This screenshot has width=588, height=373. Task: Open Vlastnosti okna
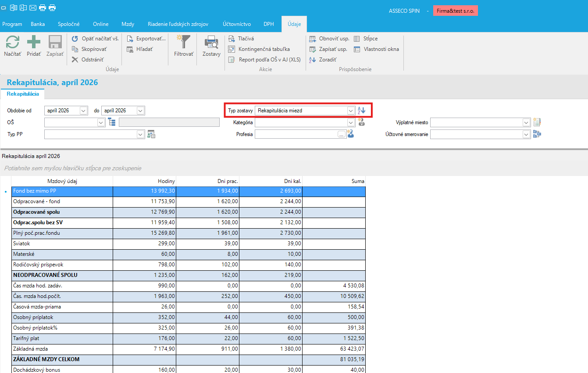(376, 49)
